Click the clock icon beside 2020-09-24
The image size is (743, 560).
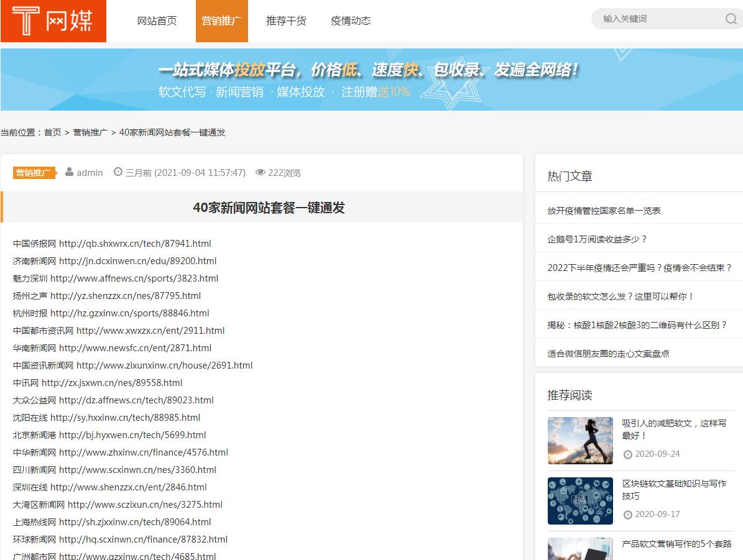tap(628, 454)
